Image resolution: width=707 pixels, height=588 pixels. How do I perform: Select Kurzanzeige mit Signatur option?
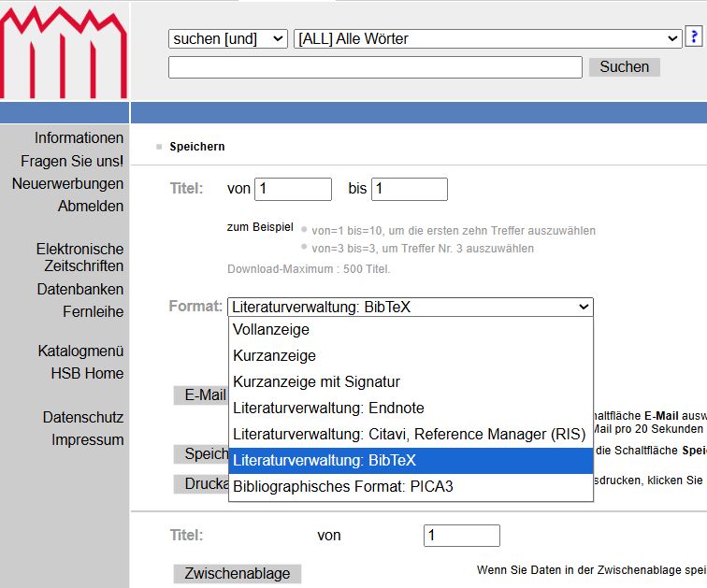tap(316, 382)
